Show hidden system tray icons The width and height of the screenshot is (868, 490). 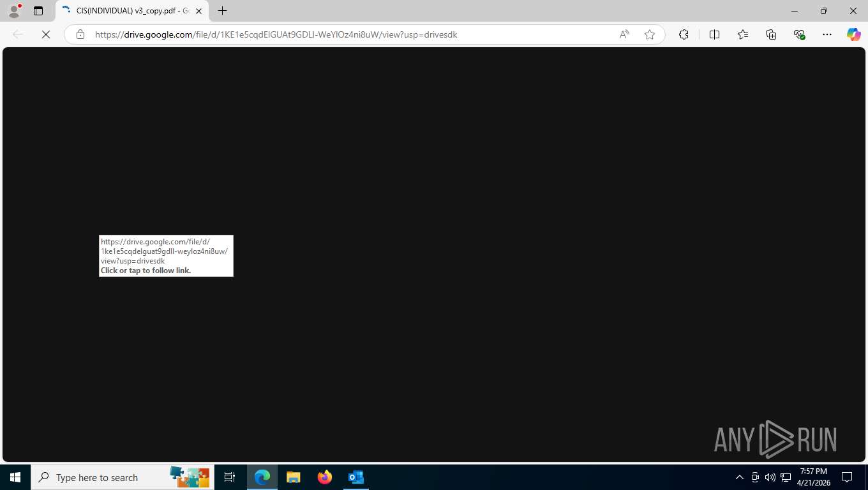740,477
